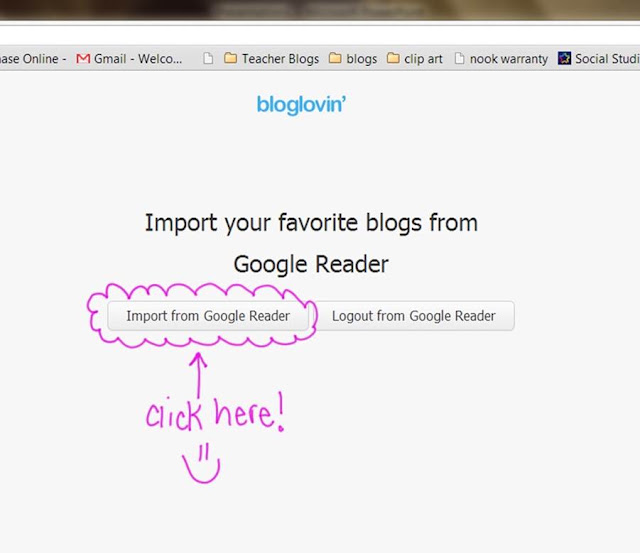Click the Social Studies star icon
This screenshot has height=553, width=640.
click(564, 58)
